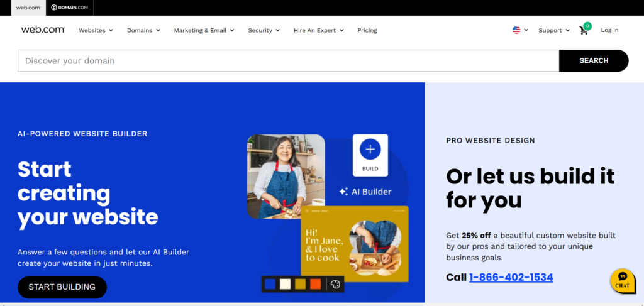Open the Pricing page
The height and width of the screenshot is (306, 644).
367,30
